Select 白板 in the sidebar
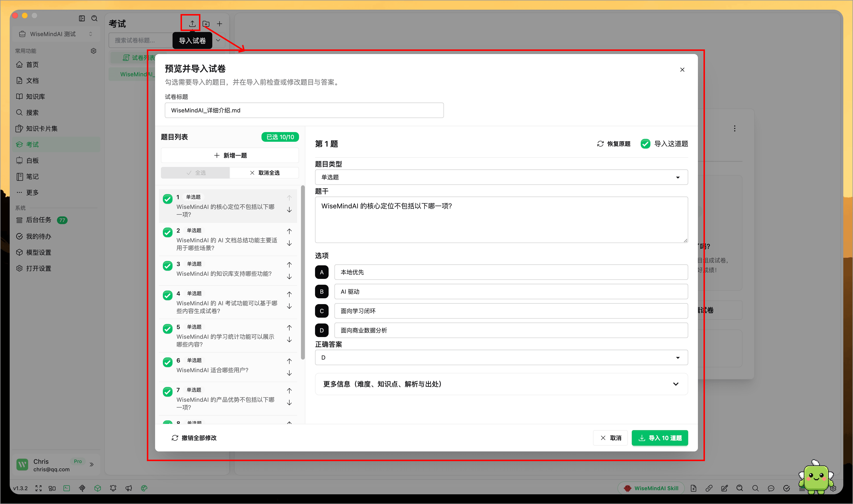This screenshot has height=504, width=853. tap(56, 160)
